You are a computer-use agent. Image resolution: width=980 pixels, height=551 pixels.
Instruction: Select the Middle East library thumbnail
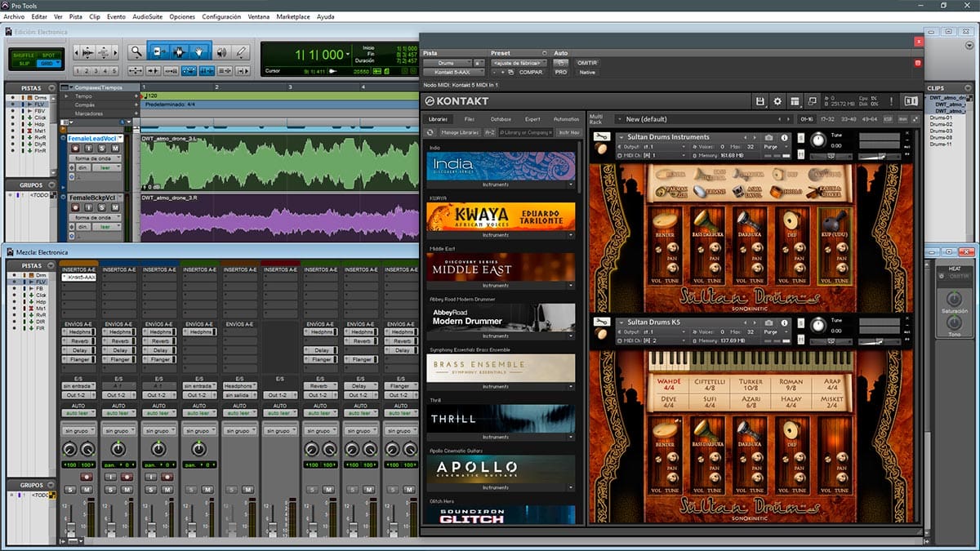[501, 267]
